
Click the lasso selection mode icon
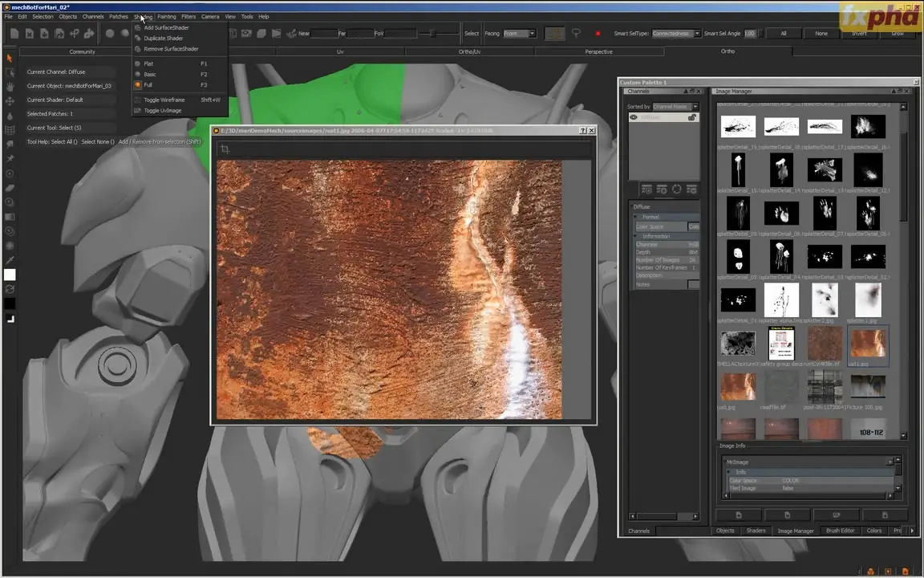tap(576, 34)
